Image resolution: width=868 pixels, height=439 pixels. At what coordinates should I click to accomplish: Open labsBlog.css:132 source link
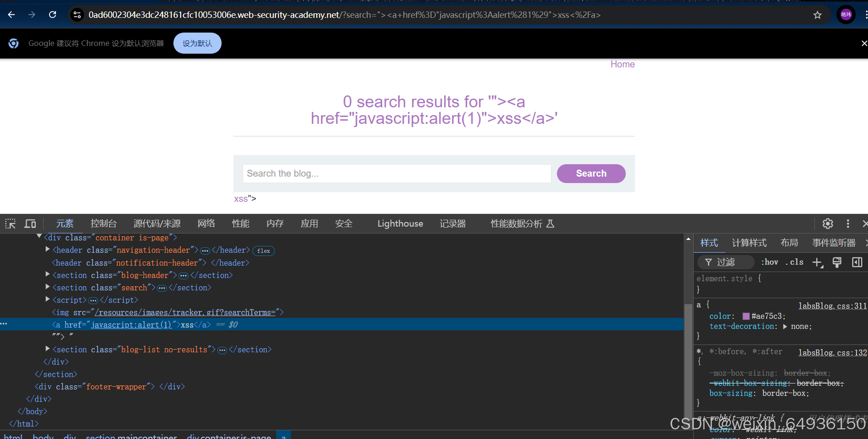click(833, 353)
